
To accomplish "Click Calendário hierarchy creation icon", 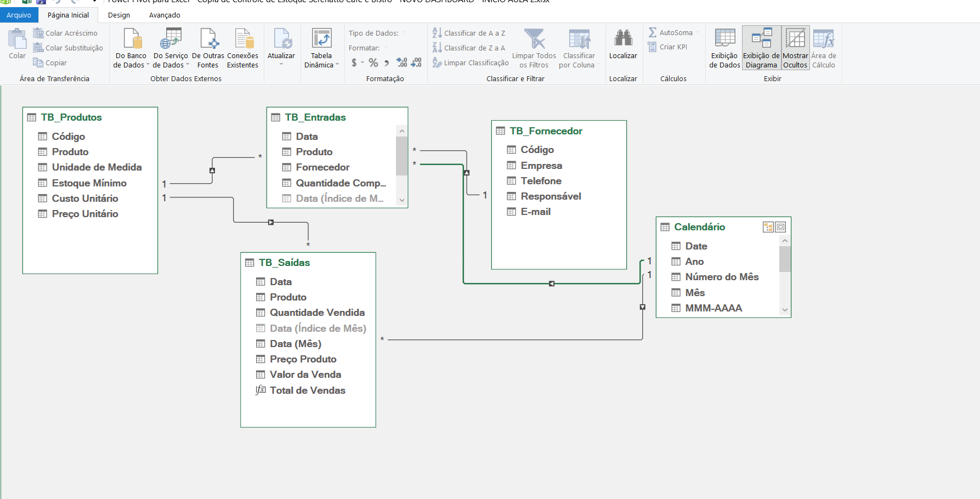I will [x=768, y=227].
